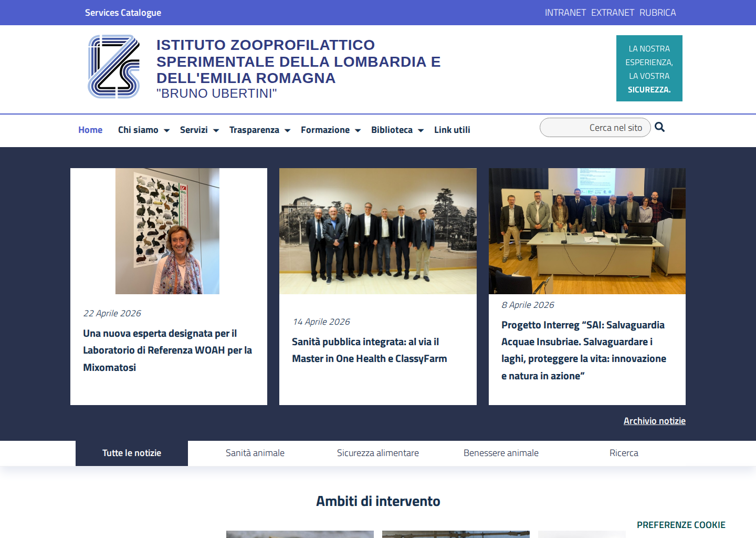Open the Mixomatosi news photo thumbnail
Image resolution: width=756 pixels, height=538 pixels.
point(167,231)
